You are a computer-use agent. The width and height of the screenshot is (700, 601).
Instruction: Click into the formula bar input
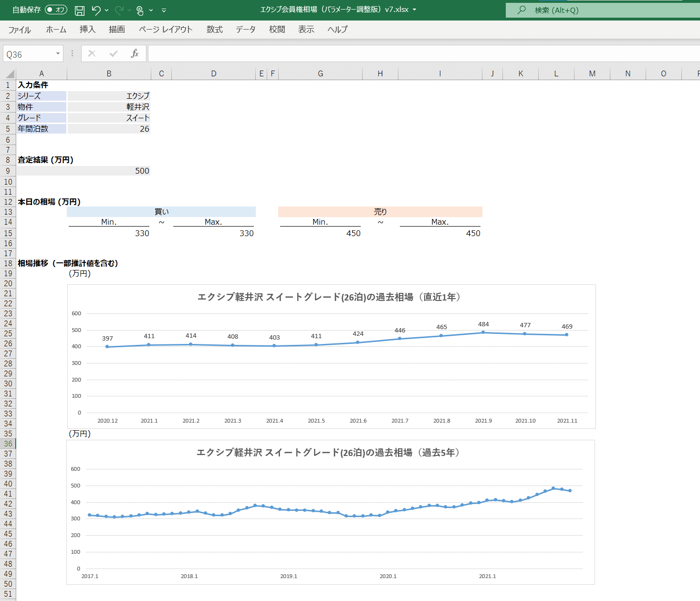pos(424,54)
